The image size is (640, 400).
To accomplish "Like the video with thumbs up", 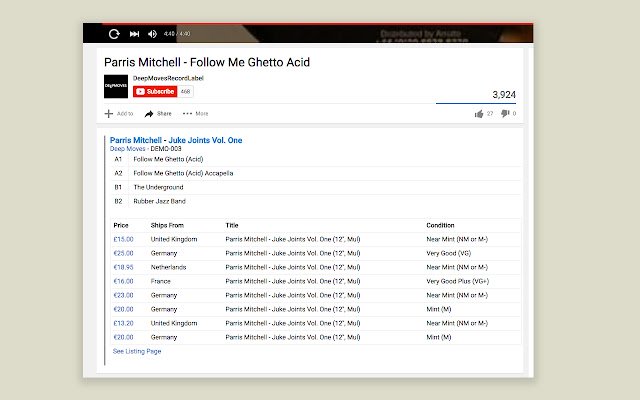I will click(x=479, y=113).
